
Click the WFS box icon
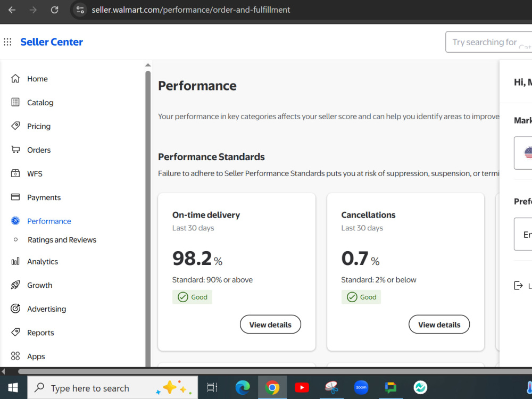click(x=15, y=173)
